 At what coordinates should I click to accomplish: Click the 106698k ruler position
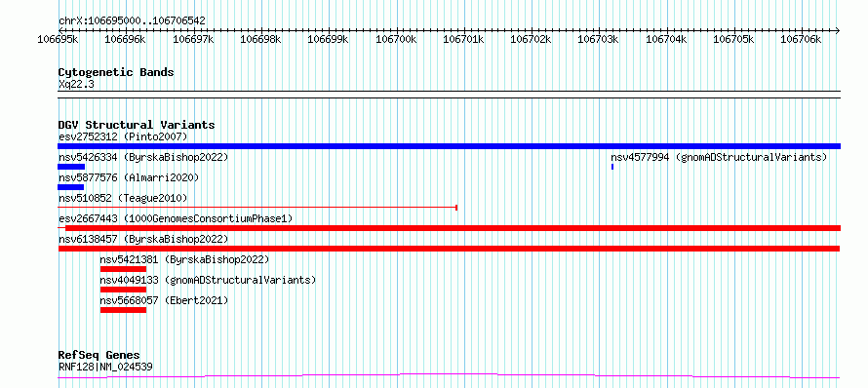click(x=260, y=39)
